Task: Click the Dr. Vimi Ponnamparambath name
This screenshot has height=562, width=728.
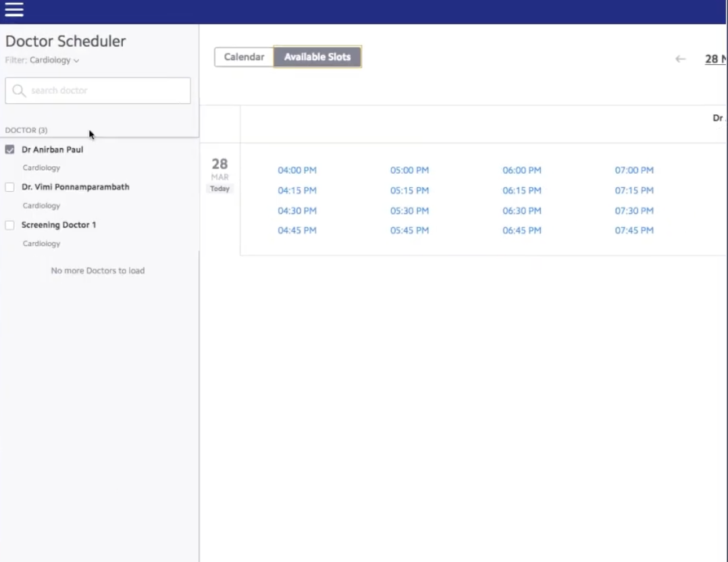Action: coord(75,187)
